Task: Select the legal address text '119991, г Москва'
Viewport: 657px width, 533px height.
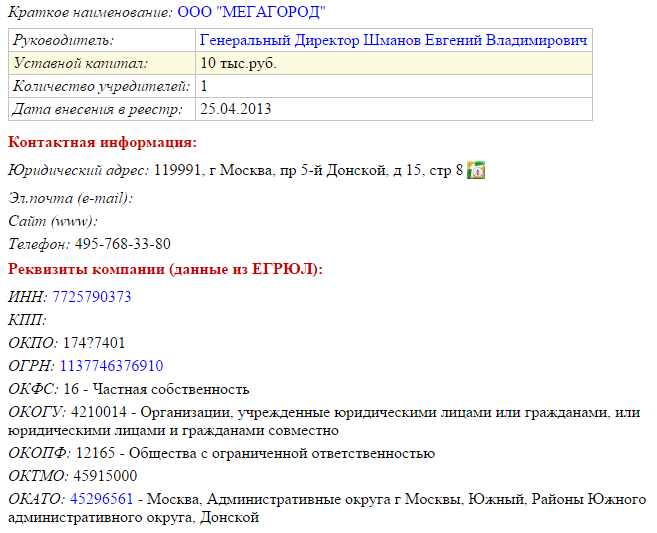Action: pyautogui.click(x=213, y=170)
